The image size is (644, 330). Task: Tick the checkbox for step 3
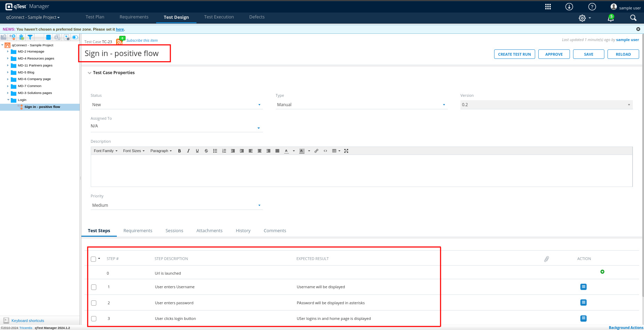click(x=94, y=319)
